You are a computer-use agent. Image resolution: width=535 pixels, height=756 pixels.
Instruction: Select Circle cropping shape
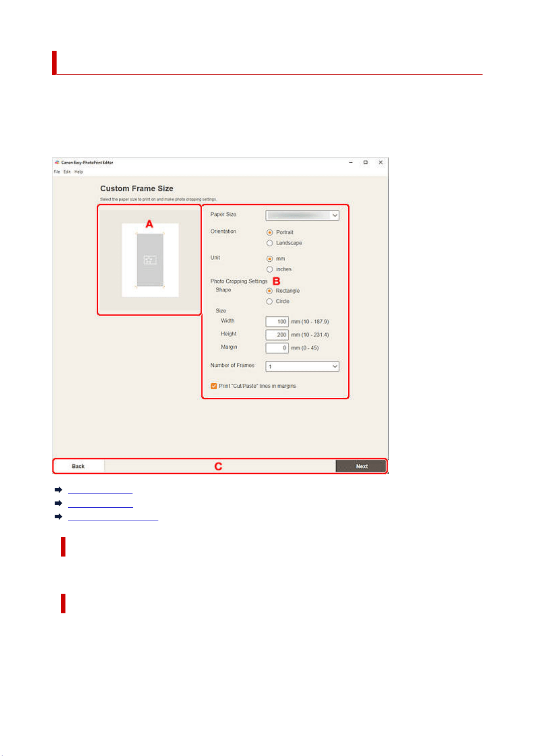point(270,301)
